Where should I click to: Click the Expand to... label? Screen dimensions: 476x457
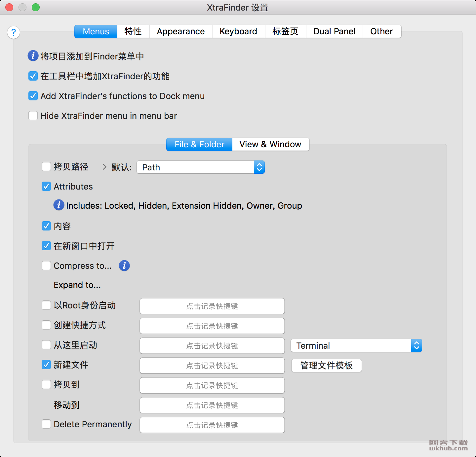[77, 285]
